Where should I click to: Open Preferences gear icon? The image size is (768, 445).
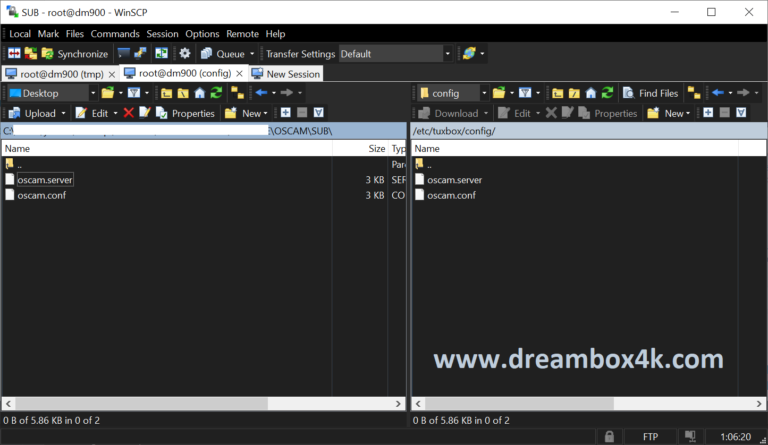[185, 53]
